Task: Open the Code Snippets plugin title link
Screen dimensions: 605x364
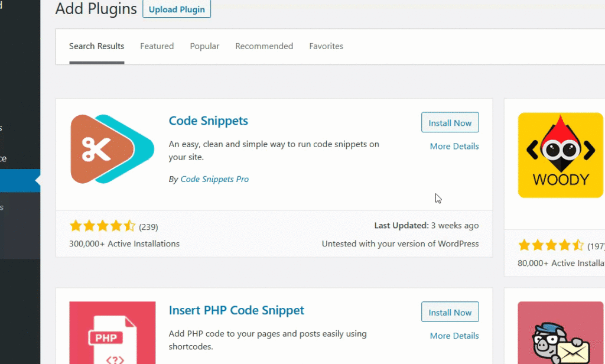Action: pyautogui.click(x=208, y=121)
